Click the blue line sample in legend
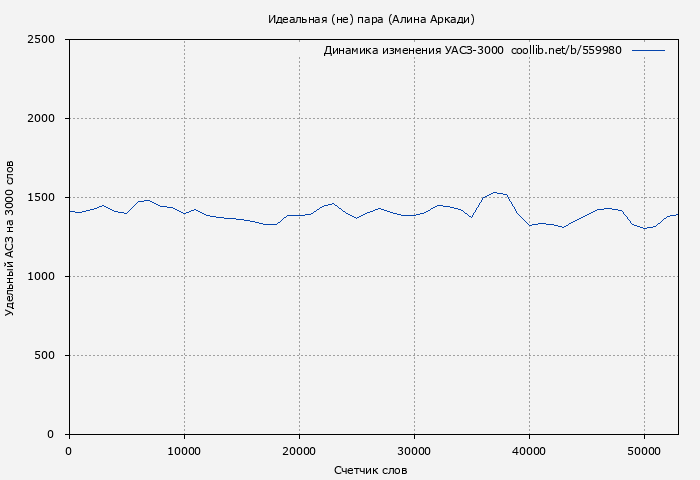 [x=648, y=50]
